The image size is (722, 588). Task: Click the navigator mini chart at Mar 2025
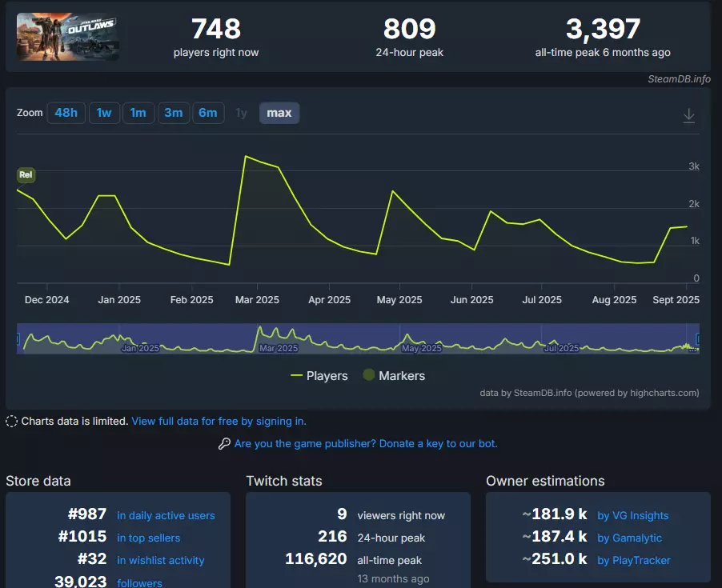point(279,348)
